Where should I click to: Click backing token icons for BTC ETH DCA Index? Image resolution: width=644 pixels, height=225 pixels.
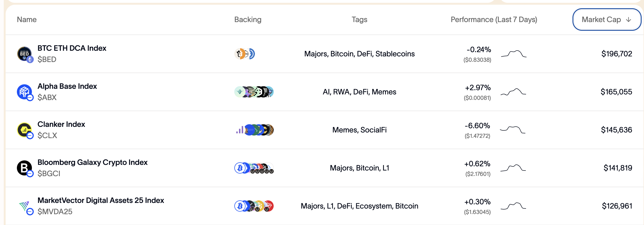pos(245,54)
